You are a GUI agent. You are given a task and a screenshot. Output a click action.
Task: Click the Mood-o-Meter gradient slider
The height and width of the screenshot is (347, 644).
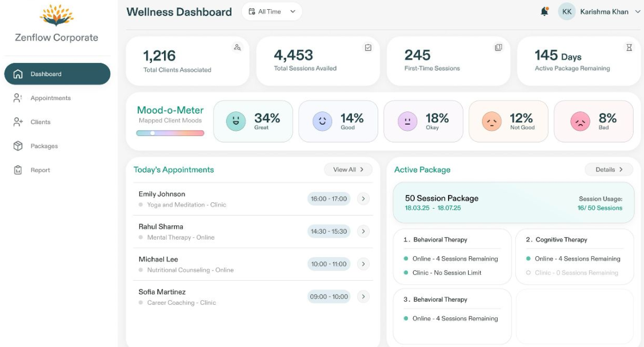coord(170,133)
